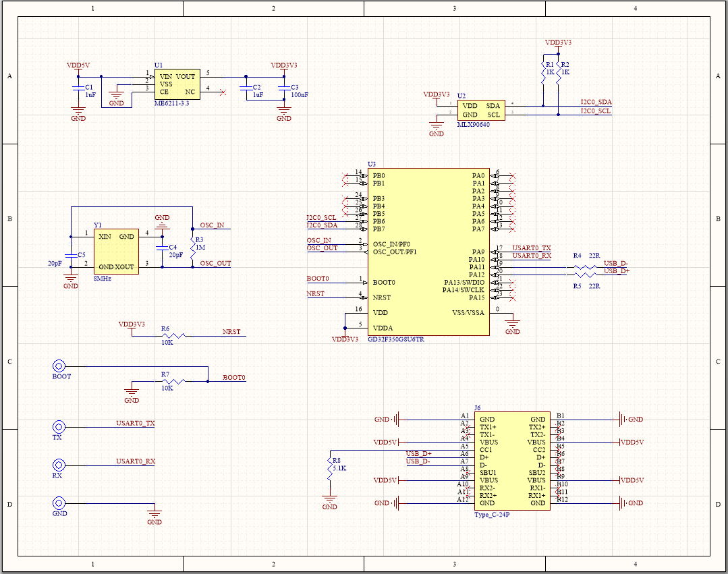Click the 'ME6211-3.3' part label
Image resolution: width=728 pixels, height=574 pixels.
(x=172, y=103)
